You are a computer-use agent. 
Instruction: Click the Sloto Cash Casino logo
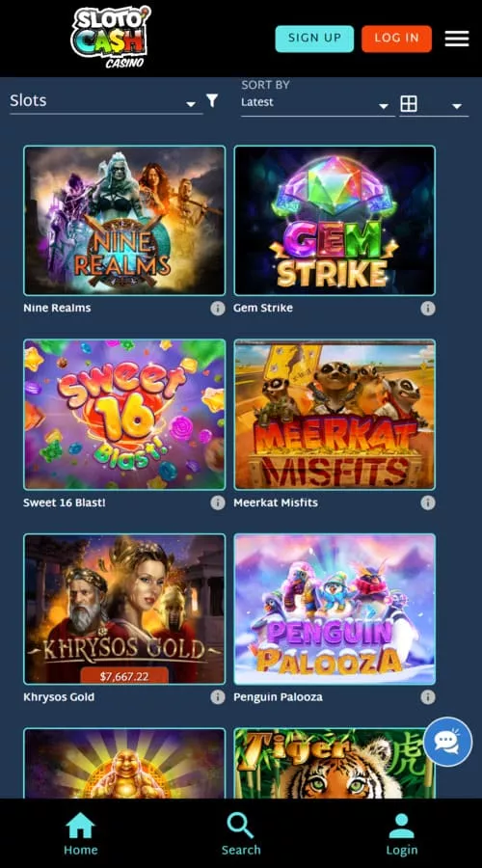110,37
